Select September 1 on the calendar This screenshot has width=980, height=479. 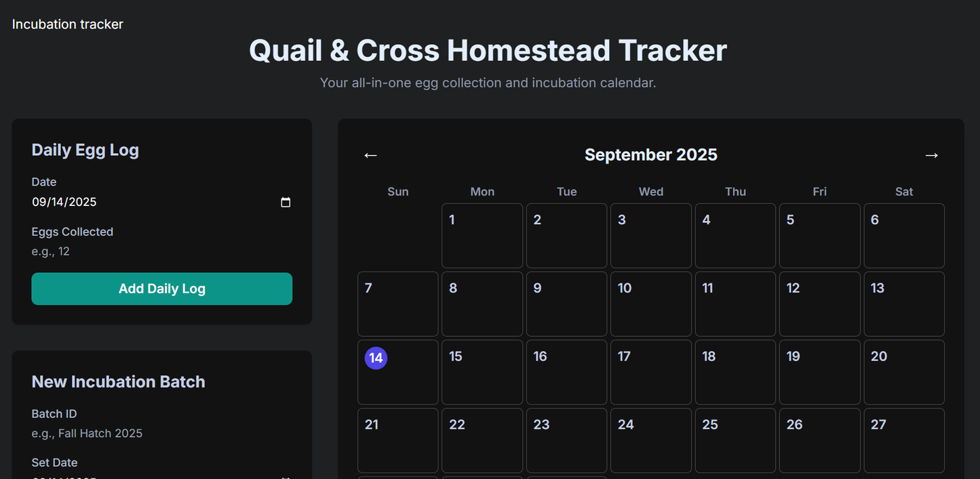point(482,236)
